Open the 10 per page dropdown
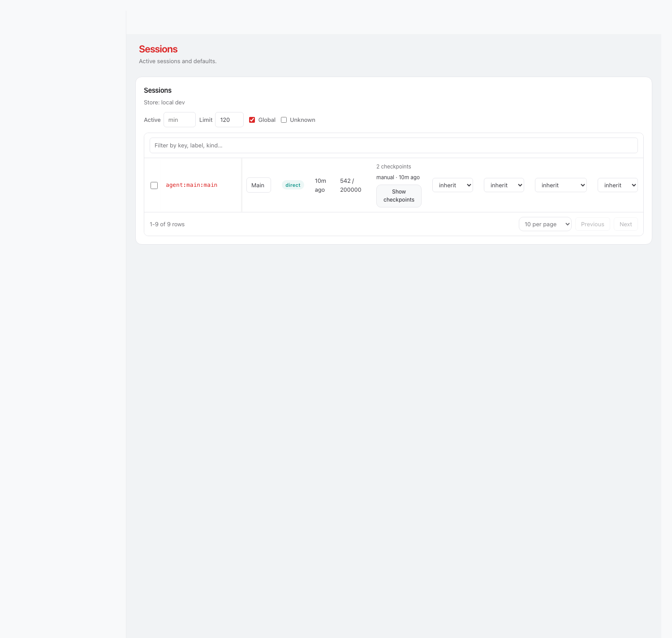 [x=545, y=224]
